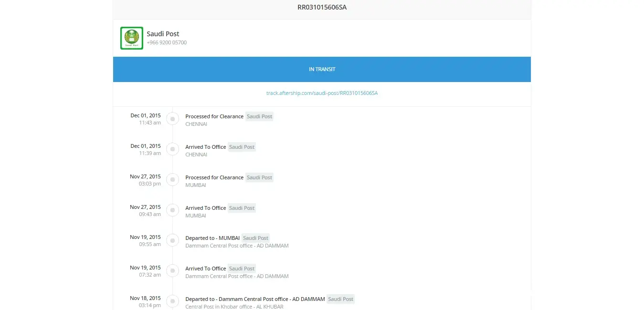Click Saudi Post tag on Chennai clearance event
644x310 pixels.
click(x=259, y=116)
